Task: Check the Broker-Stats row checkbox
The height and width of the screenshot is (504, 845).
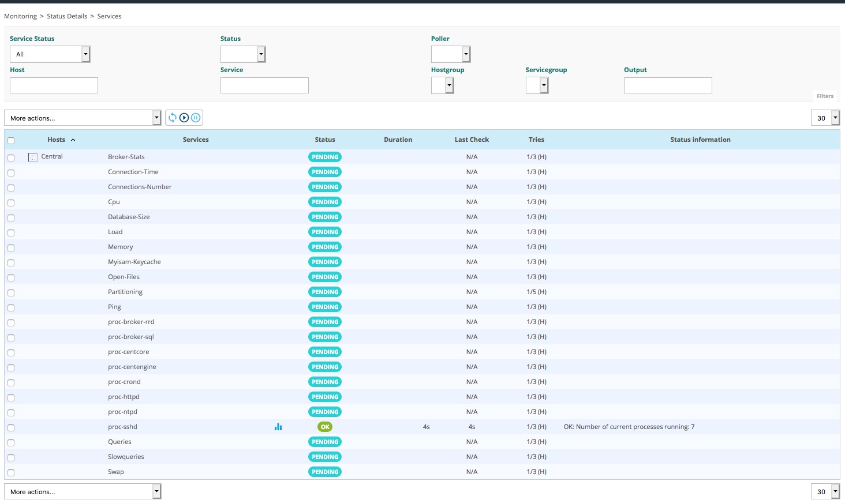Action: tap(11, 157)
